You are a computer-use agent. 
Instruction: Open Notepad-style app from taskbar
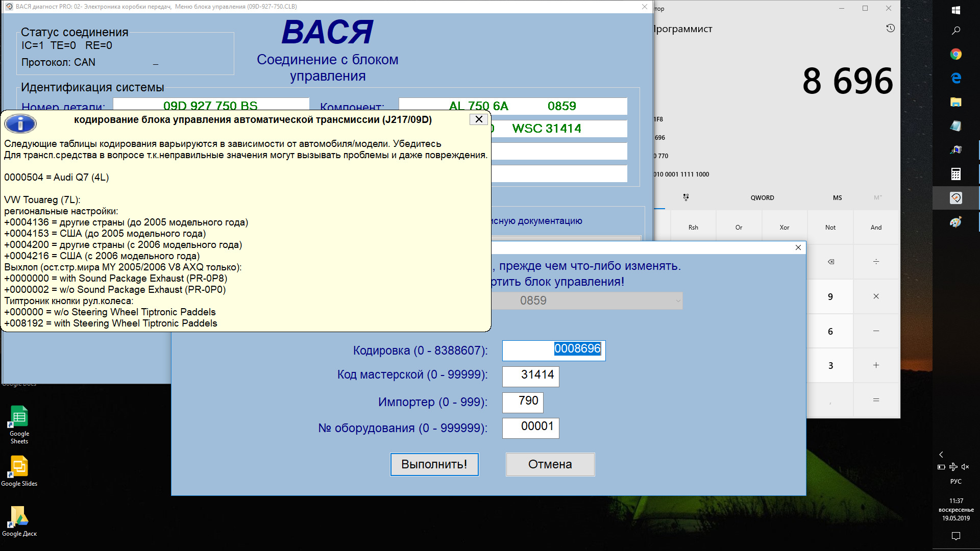coord(956,126)
